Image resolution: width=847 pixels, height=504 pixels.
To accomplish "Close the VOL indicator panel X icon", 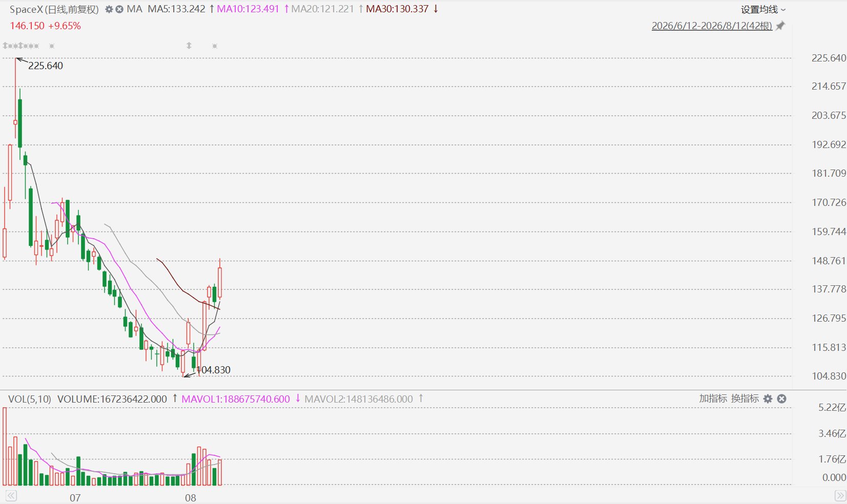I will (x=781, y=398).
